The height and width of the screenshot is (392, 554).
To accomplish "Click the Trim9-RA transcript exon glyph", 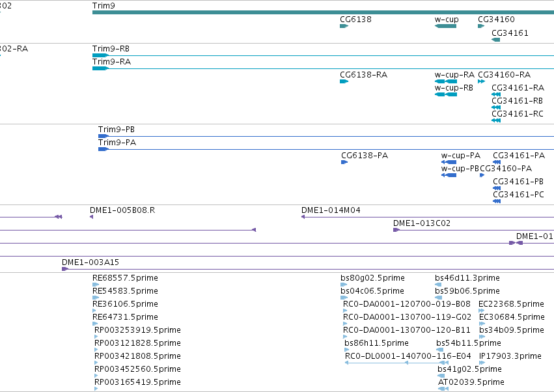I will [100, 68].
